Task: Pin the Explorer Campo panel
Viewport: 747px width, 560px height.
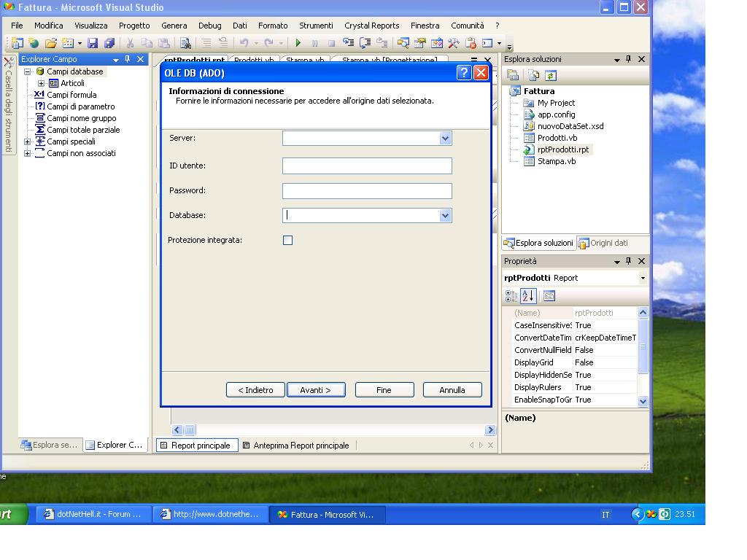Action: tap(127, 59)
